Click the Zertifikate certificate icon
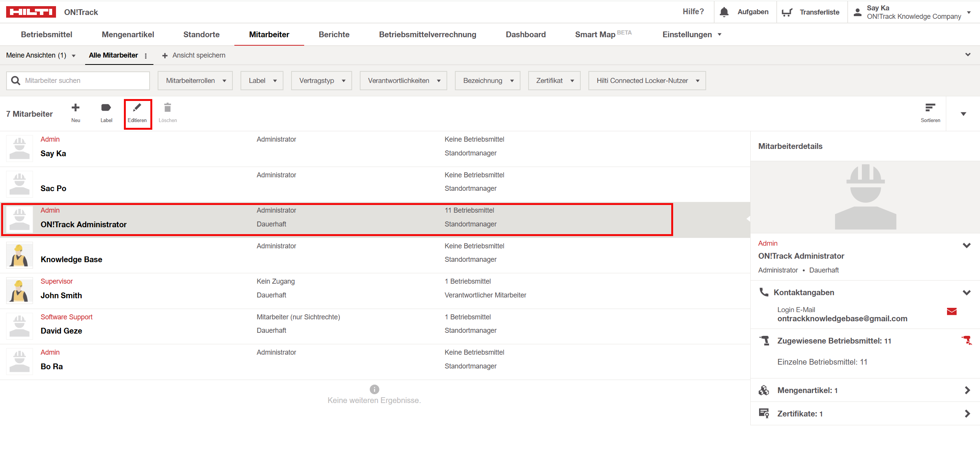Screen dimensions: 980x451 [x=764, y=413]
